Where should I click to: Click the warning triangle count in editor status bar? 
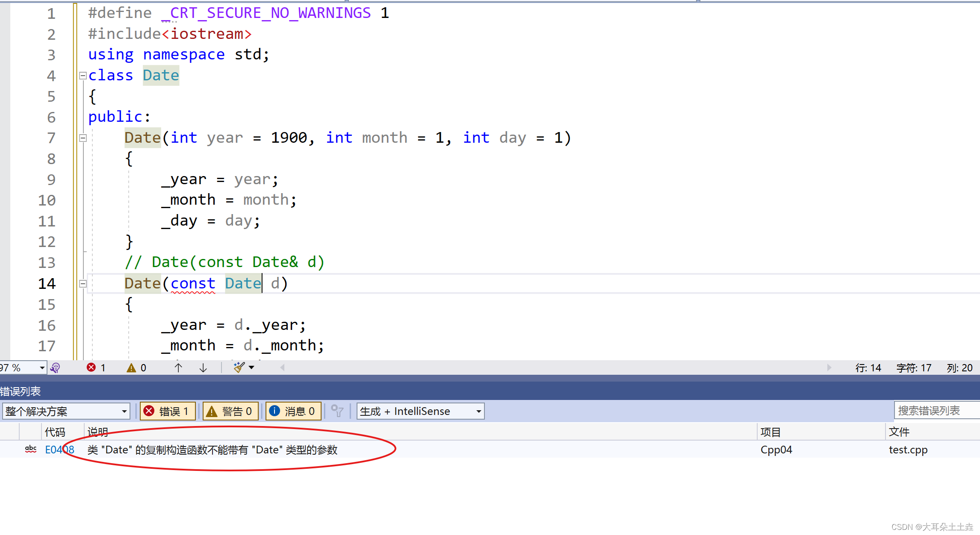coord(131,368)
